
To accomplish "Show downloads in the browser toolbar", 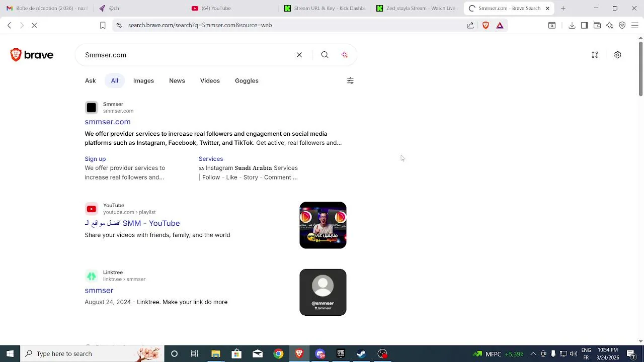I will (x=572, y=25).
